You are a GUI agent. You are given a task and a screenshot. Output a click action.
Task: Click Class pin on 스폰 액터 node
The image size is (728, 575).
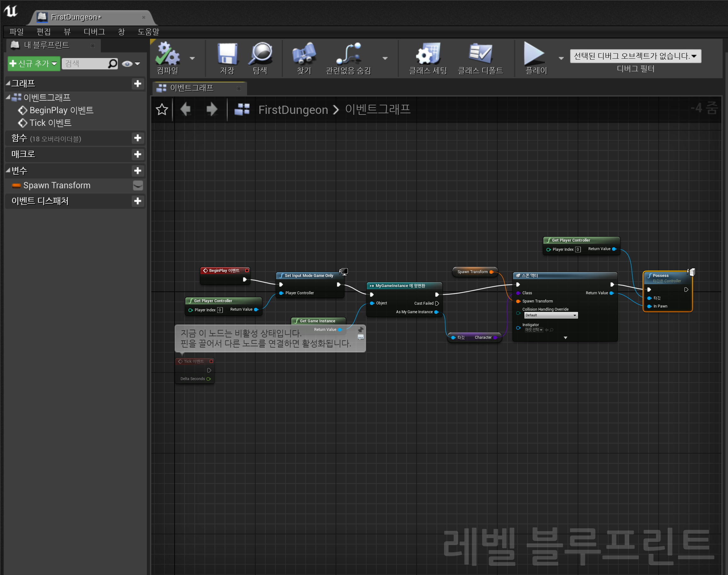pos(518,293)
